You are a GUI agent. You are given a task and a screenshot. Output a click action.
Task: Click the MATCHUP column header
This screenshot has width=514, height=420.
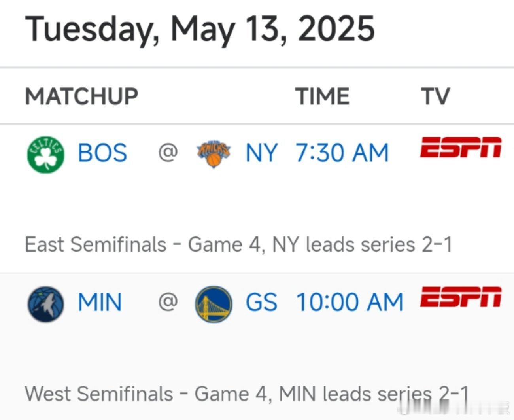point(82,96)
